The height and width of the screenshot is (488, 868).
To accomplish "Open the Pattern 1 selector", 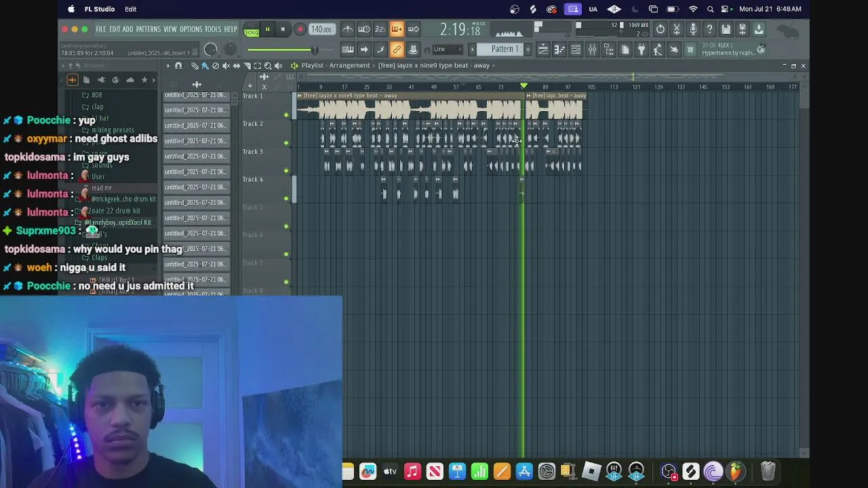I will [505, 49].
